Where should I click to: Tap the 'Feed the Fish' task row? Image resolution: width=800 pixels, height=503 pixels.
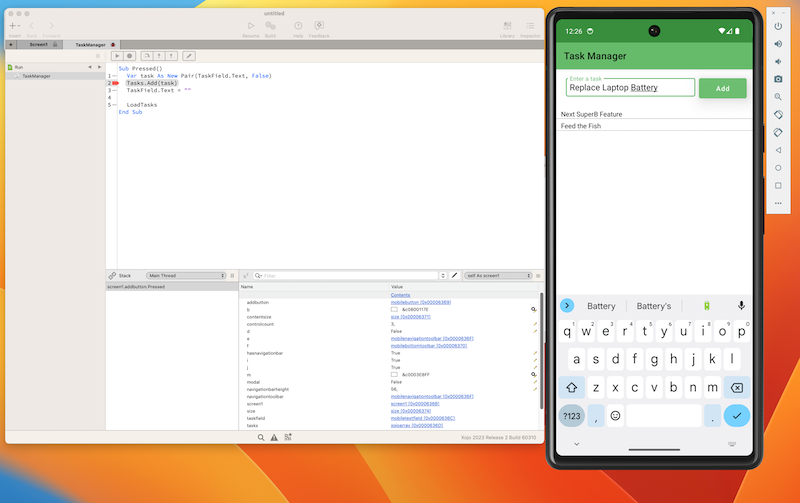point(654,126)
